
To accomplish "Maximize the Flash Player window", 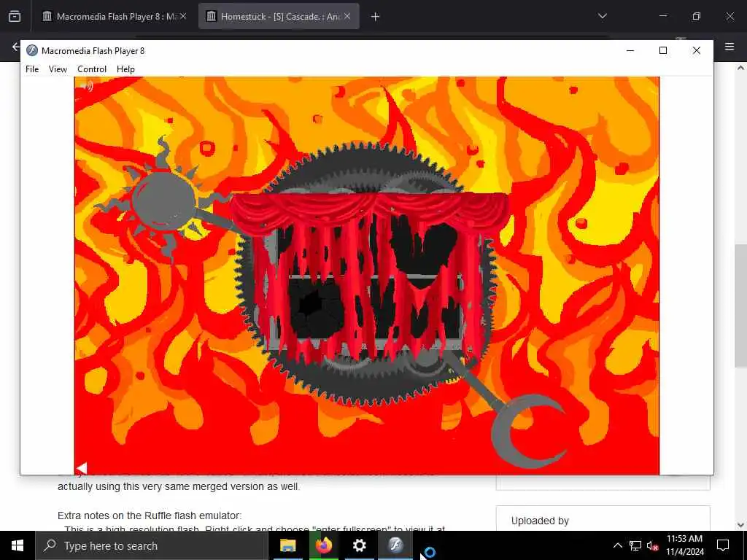I will point(662,50).
